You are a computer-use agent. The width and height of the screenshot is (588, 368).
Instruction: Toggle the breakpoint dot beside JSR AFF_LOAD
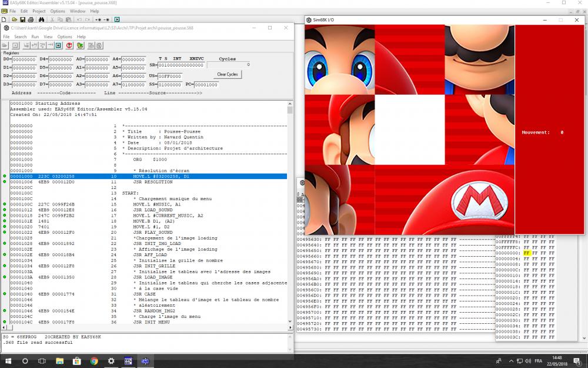[5, 254]
